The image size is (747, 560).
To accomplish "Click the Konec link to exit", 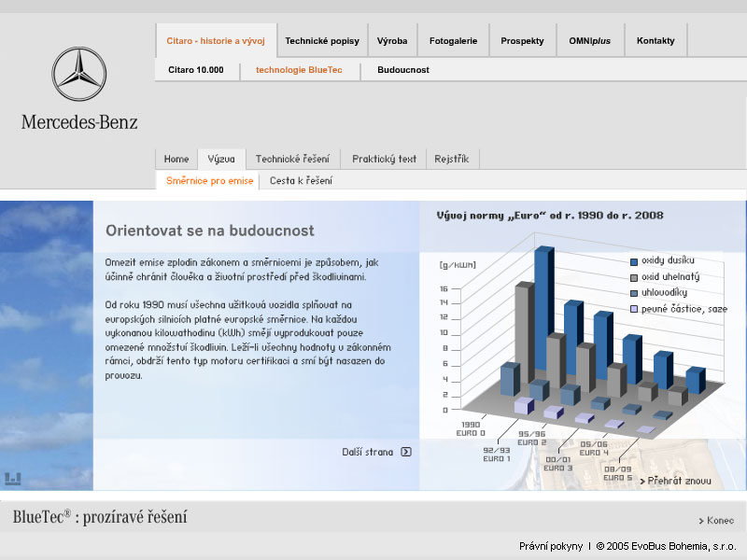I will tap(720, 521).
